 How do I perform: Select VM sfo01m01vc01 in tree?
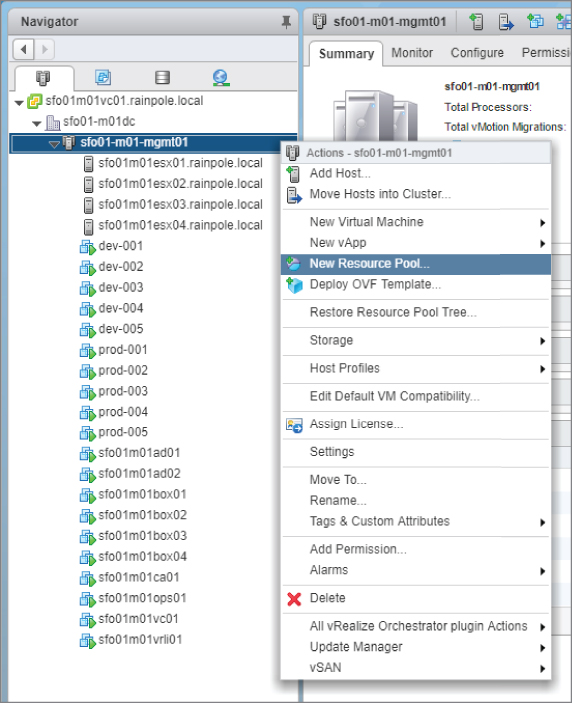138,619
